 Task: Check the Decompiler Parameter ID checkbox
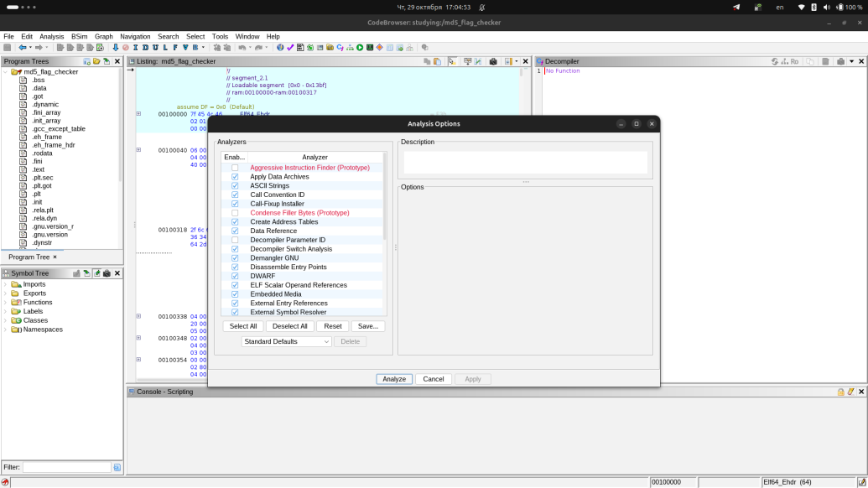235,240
